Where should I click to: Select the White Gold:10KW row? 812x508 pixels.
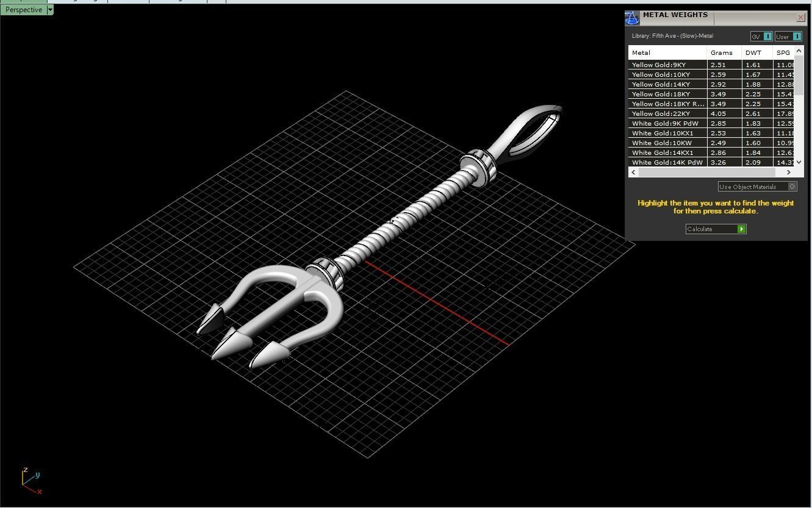click(711, 143)
